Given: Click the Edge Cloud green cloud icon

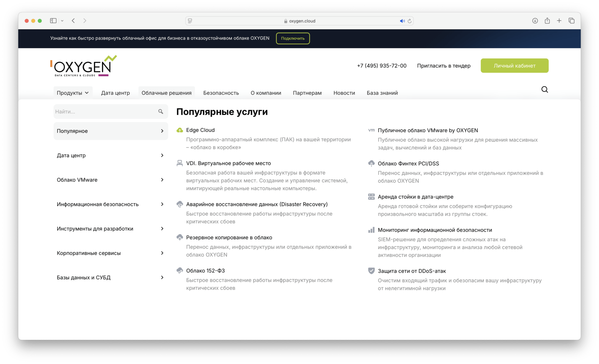Looking at the screenshot, I should click(x=180, y=130).
